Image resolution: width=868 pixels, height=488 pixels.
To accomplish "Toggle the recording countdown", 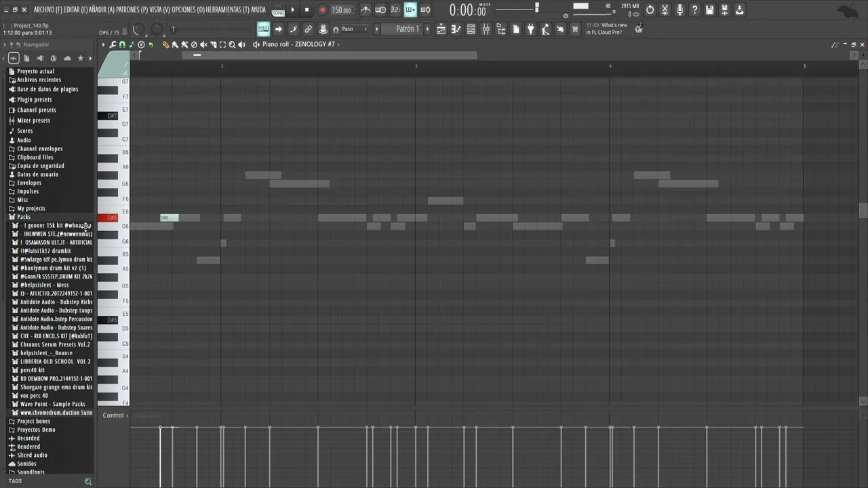I will pyautogui.click(x=395, y=10).
